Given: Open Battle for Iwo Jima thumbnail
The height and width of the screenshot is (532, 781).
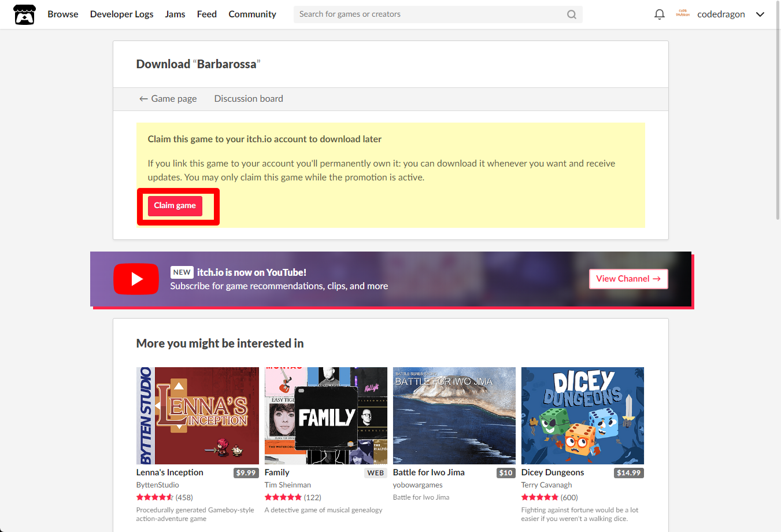Looking at the screenshot, I should pos(454,416).
